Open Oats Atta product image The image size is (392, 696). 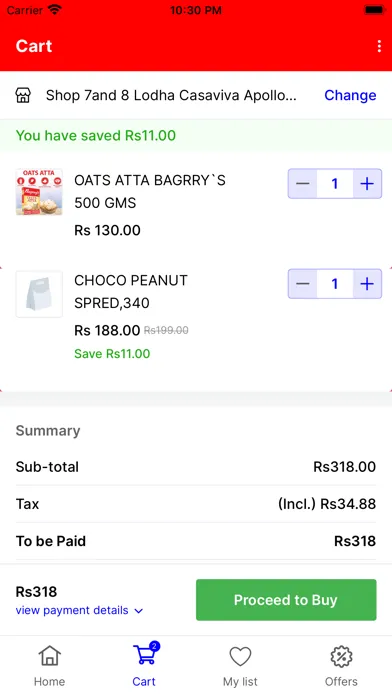point(39,192)
